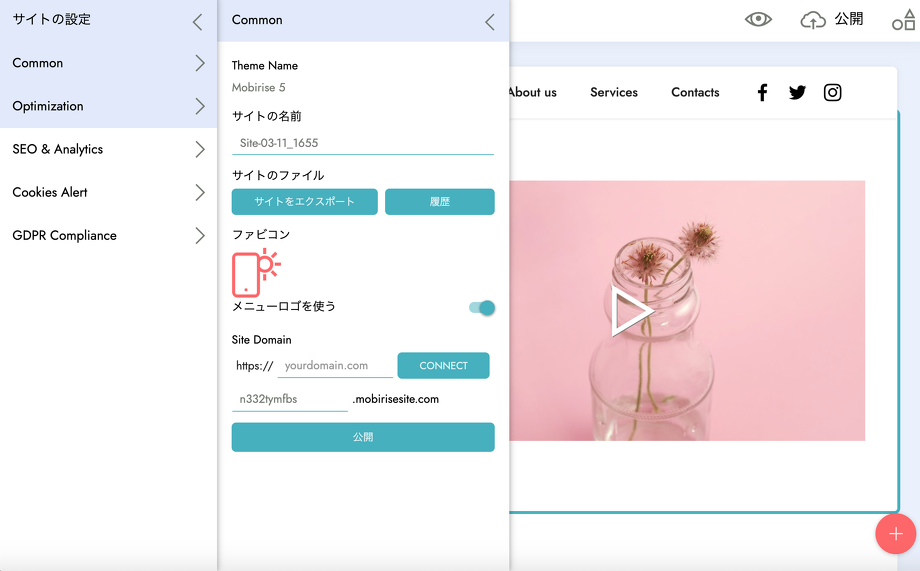
Task: Click the Facebook icon in navbar
Action: 762,93
